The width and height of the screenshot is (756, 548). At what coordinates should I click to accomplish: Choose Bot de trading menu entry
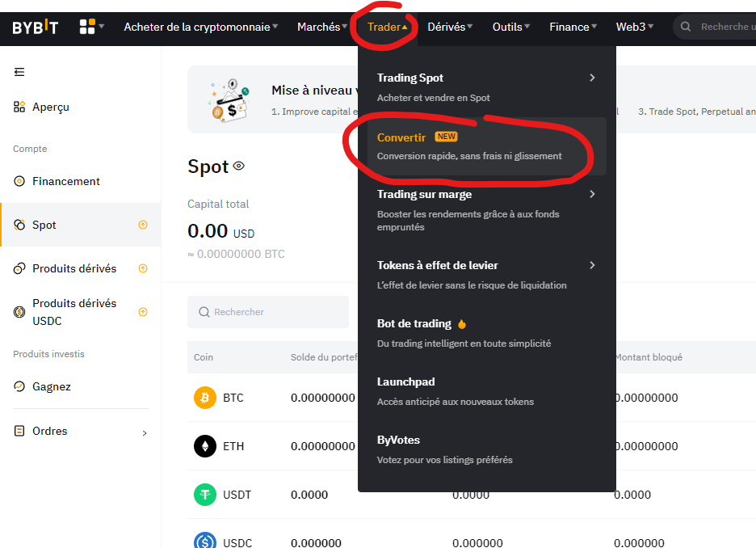click(414, 323)
